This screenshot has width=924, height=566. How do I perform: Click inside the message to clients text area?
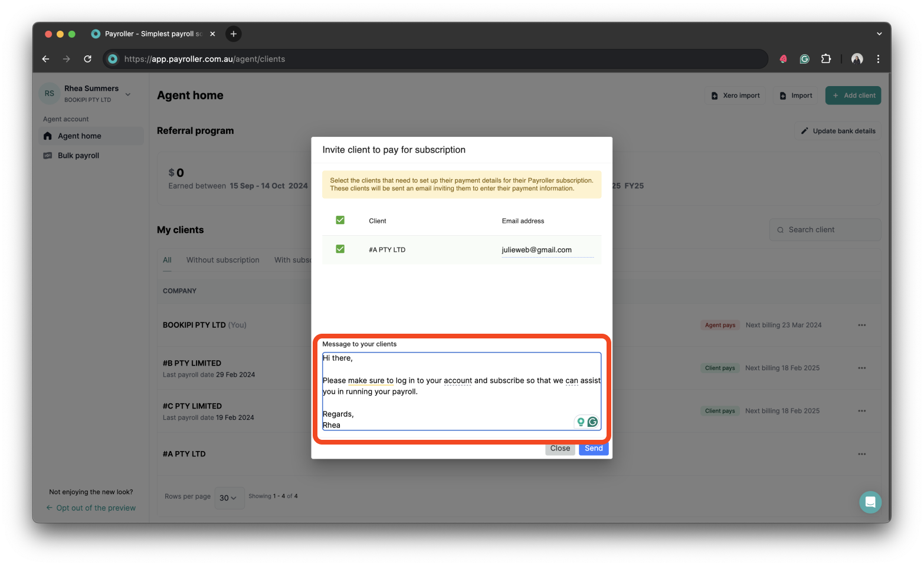coord(461,391)
